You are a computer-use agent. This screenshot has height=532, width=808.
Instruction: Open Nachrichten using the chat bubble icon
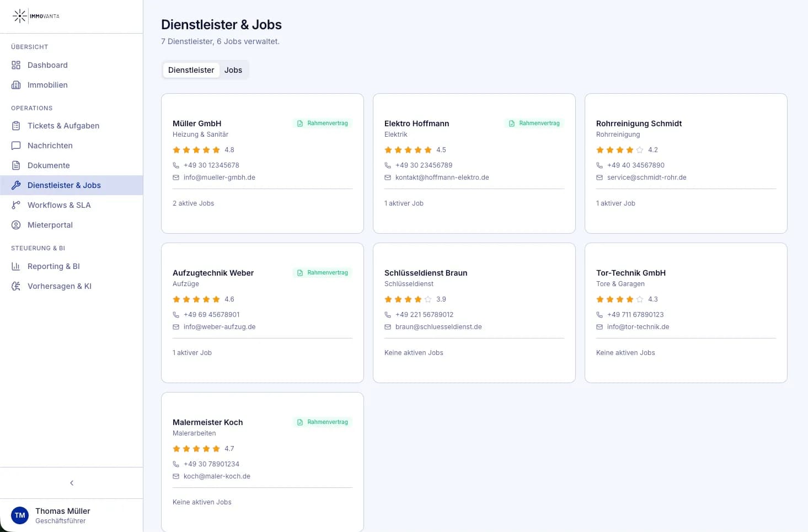pyautogui.click(x=16, y=146)
